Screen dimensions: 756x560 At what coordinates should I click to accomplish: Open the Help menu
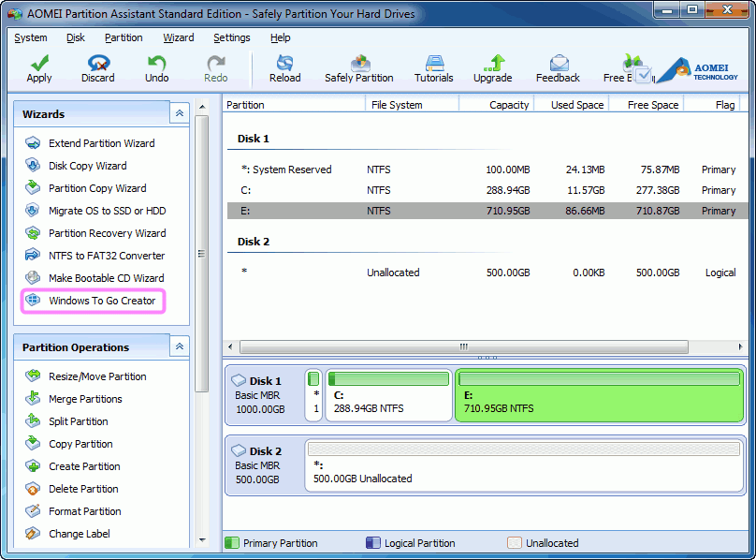[x=280, y=37]
